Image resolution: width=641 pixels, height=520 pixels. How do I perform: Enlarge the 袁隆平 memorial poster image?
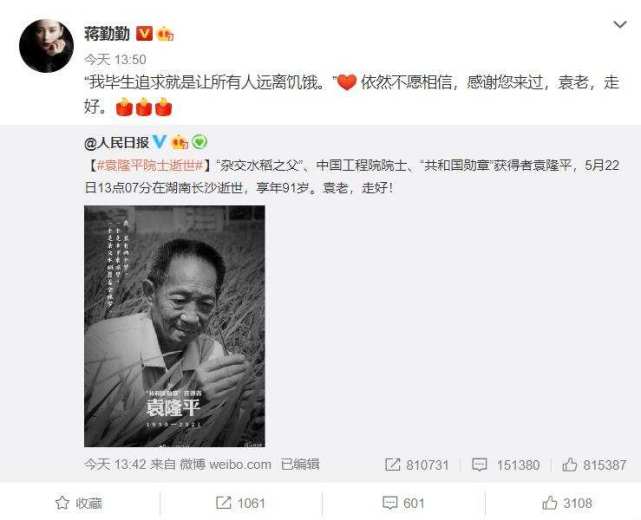[175, 326]
